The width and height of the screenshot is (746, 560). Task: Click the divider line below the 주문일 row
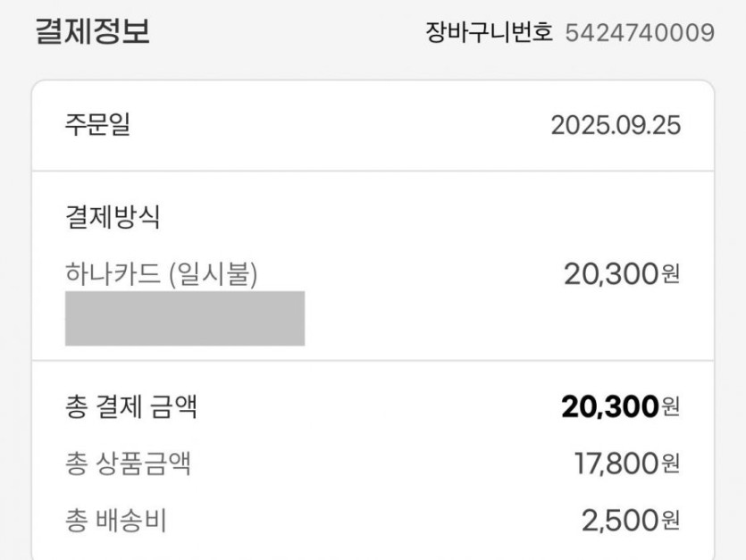click(373, 171)
